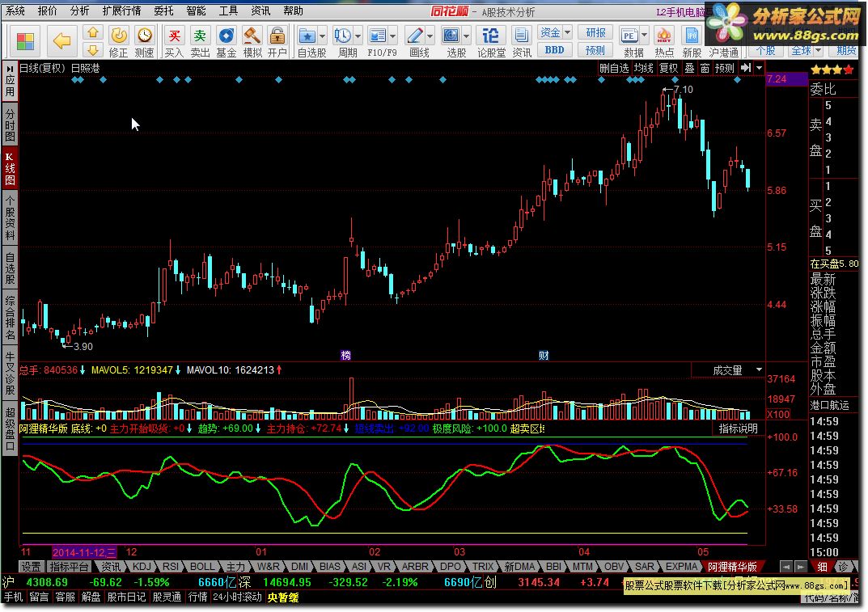The height and width of the screenshot is (612, 868).
Task: Toggle 叠 overlay mode
Action: tap(689, 68)
